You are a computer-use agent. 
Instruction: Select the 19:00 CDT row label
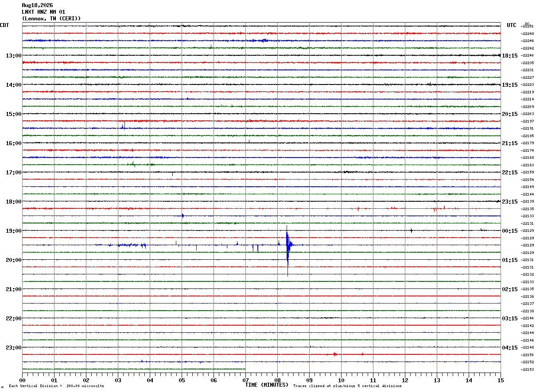point(13,231)
